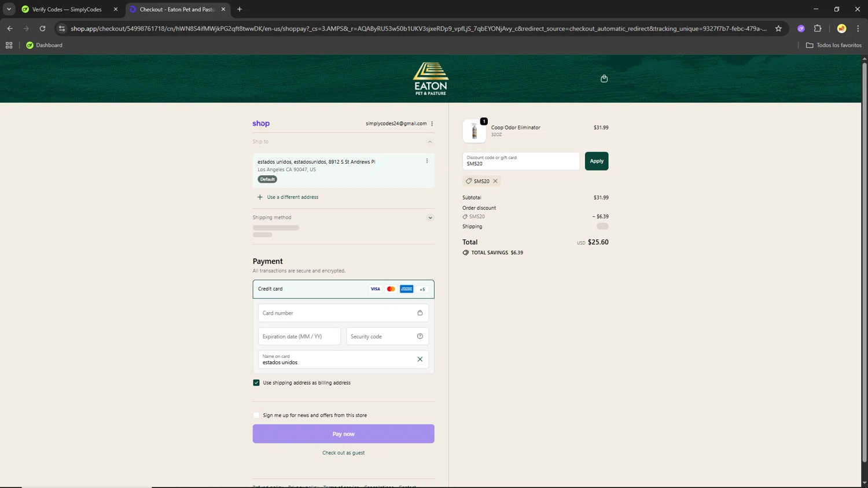The height and width of the screenshot is (488, 868).
Task: Click the Mastercard icon
Action: tap(391, 289)
